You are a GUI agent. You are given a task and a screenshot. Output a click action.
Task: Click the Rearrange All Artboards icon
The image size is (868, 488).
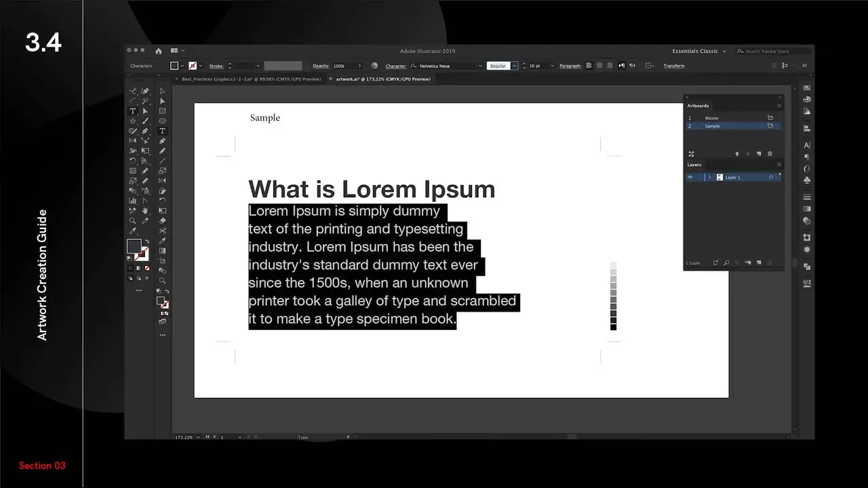click(691, 154)
